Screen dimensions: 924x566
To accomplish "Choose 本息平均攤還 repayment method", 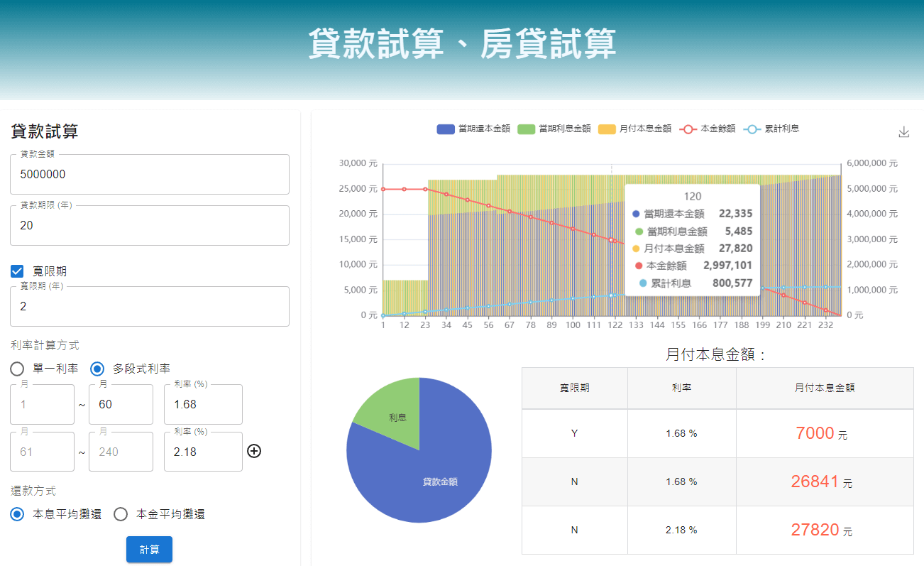I will click(18, 514).
